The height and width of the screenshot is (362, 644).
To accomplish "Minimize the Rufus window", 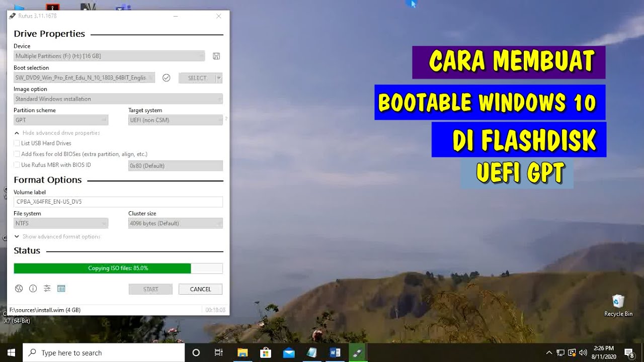I will [x=176, y=16].
